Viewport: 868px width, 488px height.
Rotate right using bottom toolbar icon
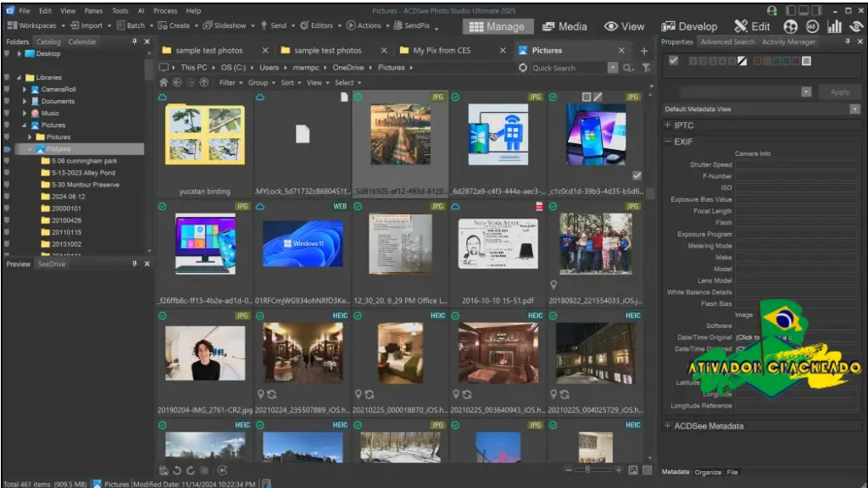pyautogui.click(x=191, y=470)
